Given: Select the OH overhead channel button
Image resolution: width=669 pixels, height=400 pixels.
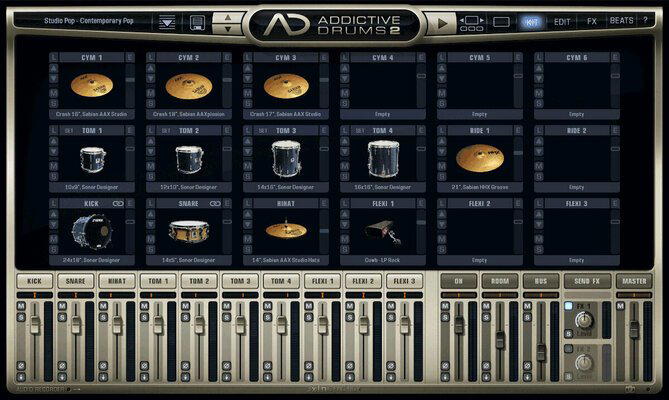Looking at the screenshot, I should (x=459, y=281).
